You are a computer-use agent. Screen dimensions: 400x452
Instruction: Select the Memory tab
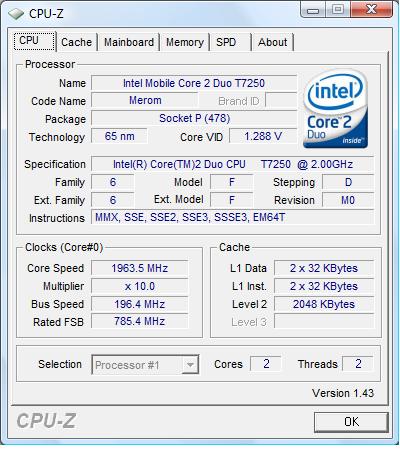point(185,42)
